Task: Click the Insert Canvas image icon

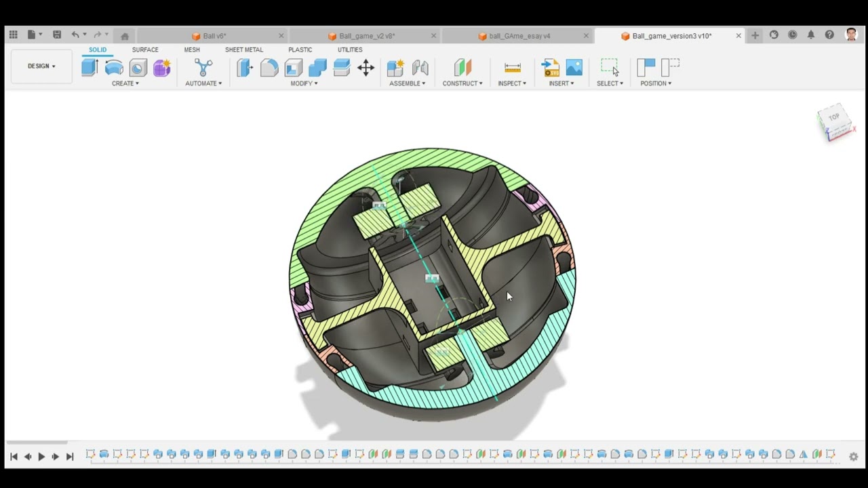Action: pos(574,67)
